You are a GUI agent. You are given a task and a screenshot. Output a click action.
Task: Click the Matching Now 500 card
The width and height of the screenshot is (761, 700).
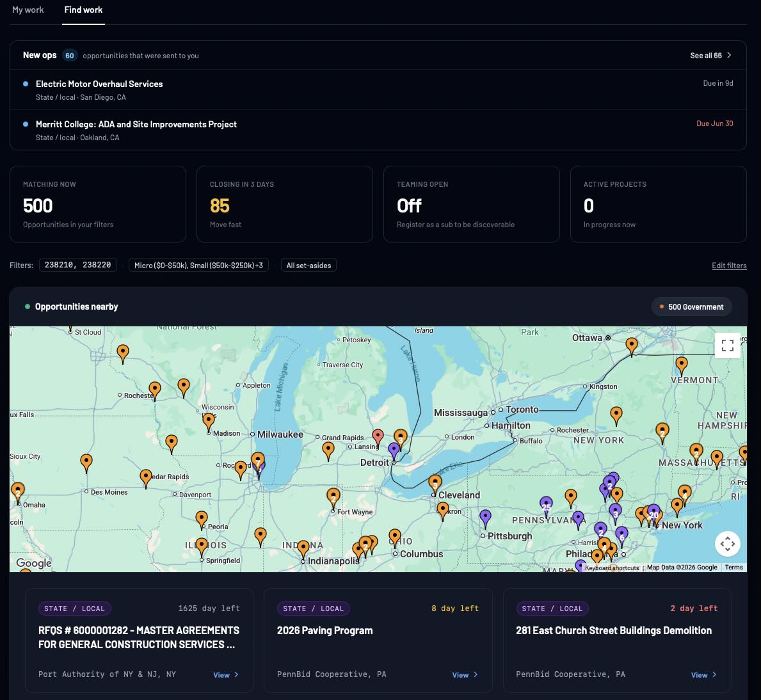(x=97, y=203)
